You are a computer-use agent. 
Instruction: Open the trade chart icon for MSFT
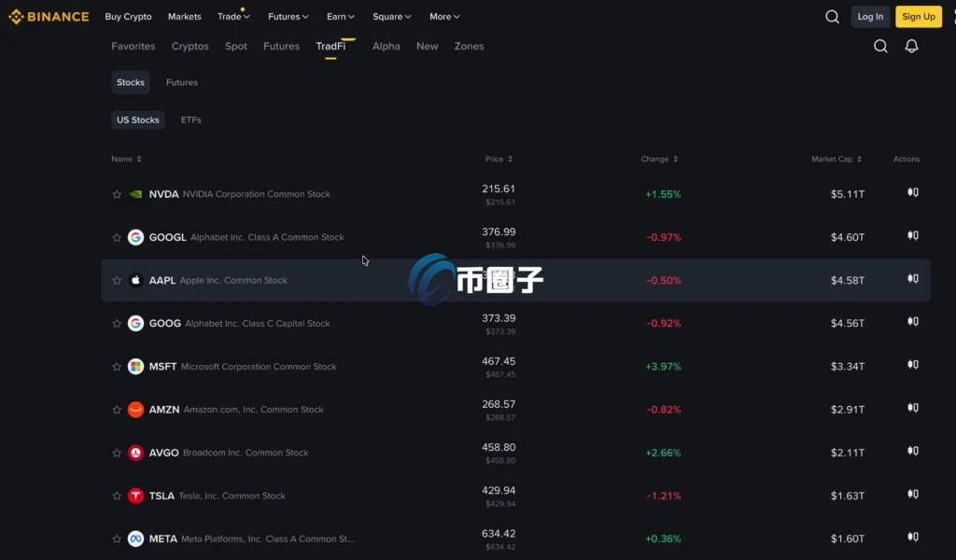tap(913, 365)
